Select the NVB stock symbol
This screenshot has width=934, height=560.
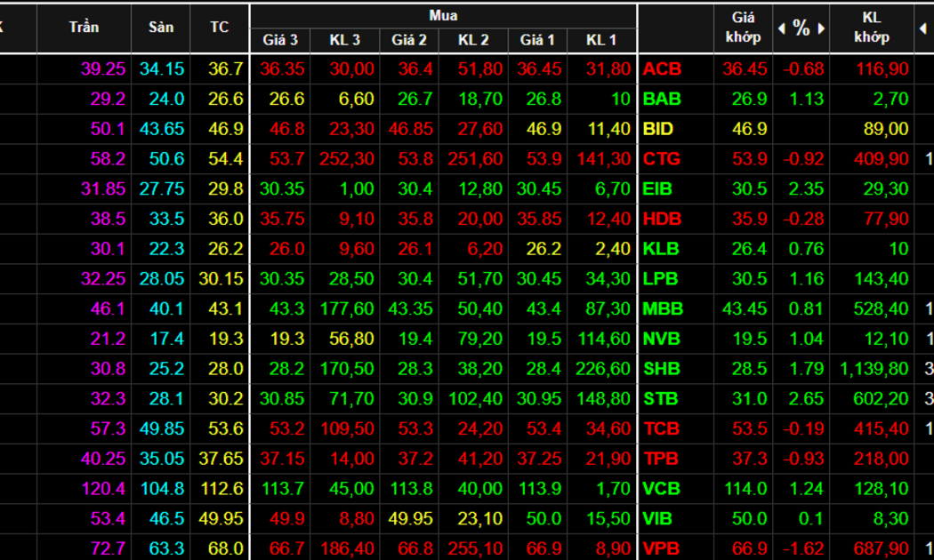coord(661,339)
